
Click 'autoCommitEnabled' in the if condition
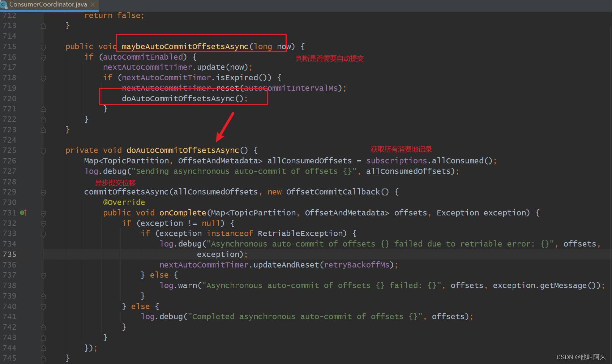(x=143, y=57)
